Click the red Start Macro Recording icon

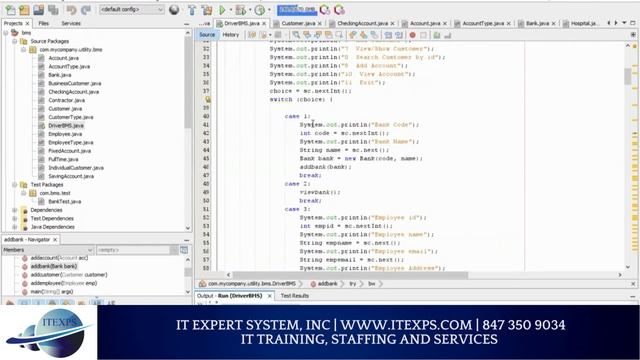(x=412, y=35)
